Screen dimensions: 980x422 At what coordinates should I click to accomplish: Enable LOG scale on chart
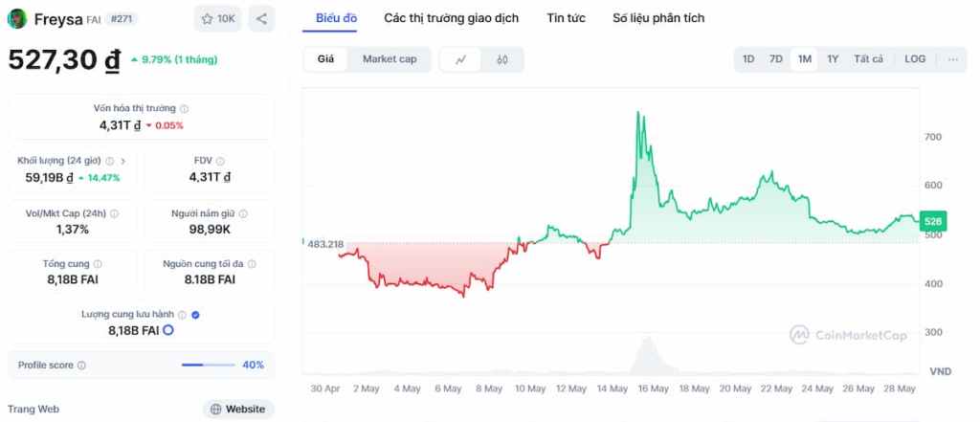pyautogui.click(x=915, y=59)
